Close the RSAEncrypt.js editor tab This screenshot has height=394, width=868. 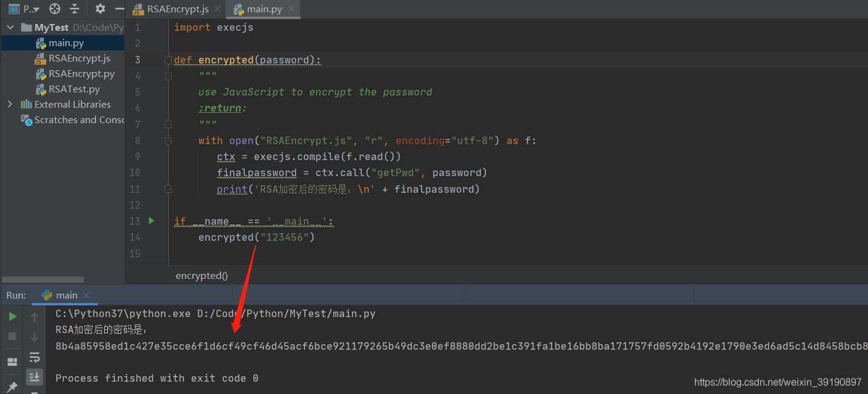coord(217,9)
